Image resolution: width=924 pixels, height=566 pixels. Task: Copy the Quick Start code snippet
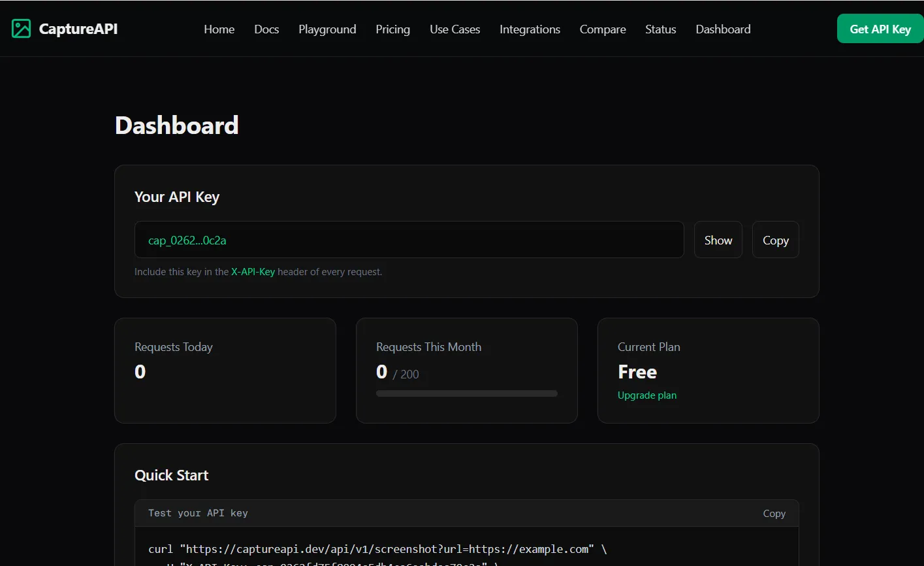point(774,514)
